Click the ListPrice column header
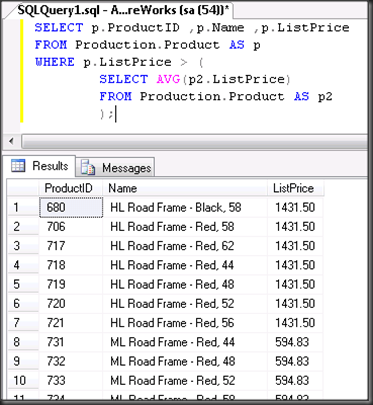373x405 pixels. coord(295,188)
